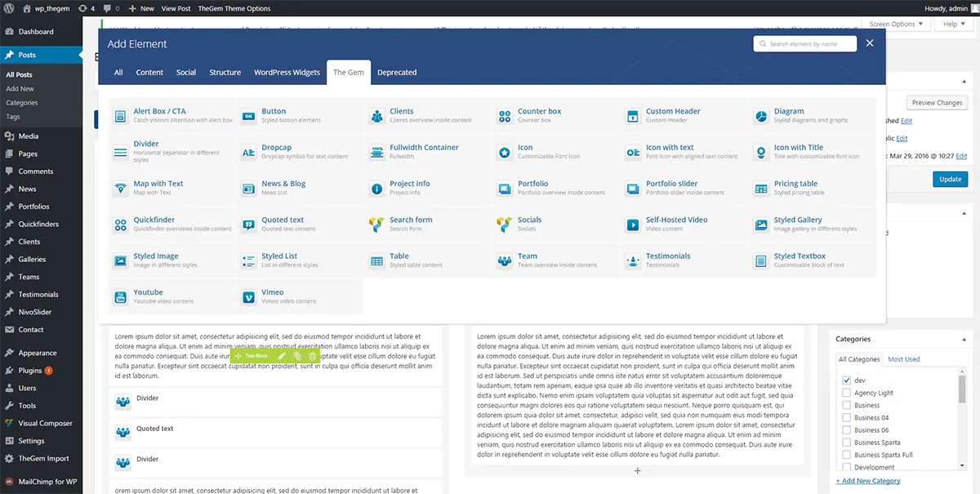
Task: Pick the Vimeo element icon
Action: [248, 297]
